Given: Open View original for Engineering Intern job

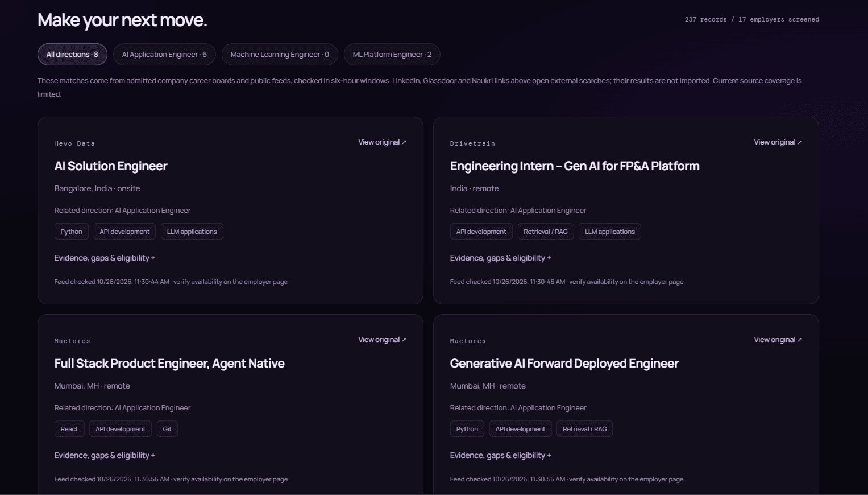Looking at the screenshot, I should 778,142.
